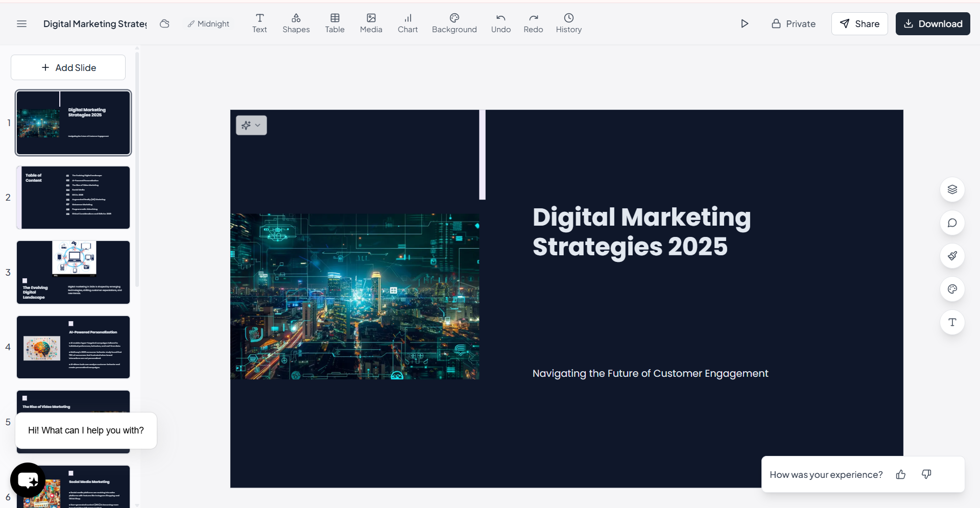Insert a Chart
The height and width of the screenshot is (508, 980).
[x=408, y=23]
